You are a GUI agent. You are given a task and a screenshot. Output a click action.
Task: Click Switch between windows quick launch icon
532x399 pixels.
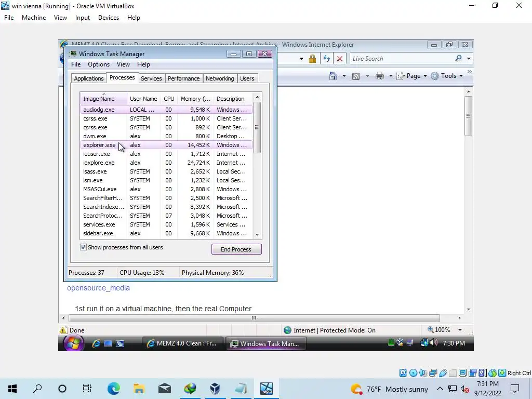[x=120, y=343]
